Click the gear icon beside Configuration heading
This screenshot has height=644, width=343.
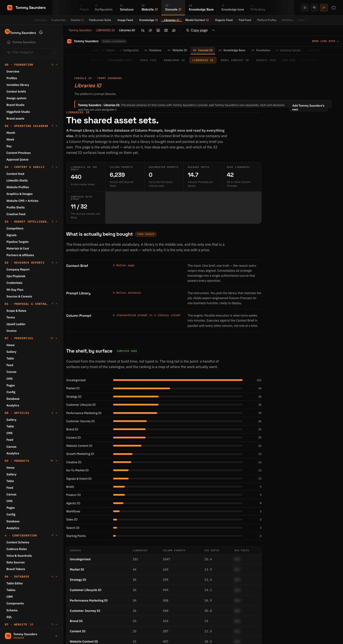click(6, 535)
